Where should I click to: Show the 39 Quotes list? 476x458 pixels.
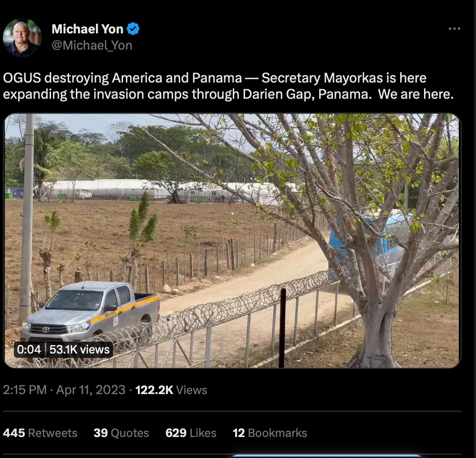(121, 433)
